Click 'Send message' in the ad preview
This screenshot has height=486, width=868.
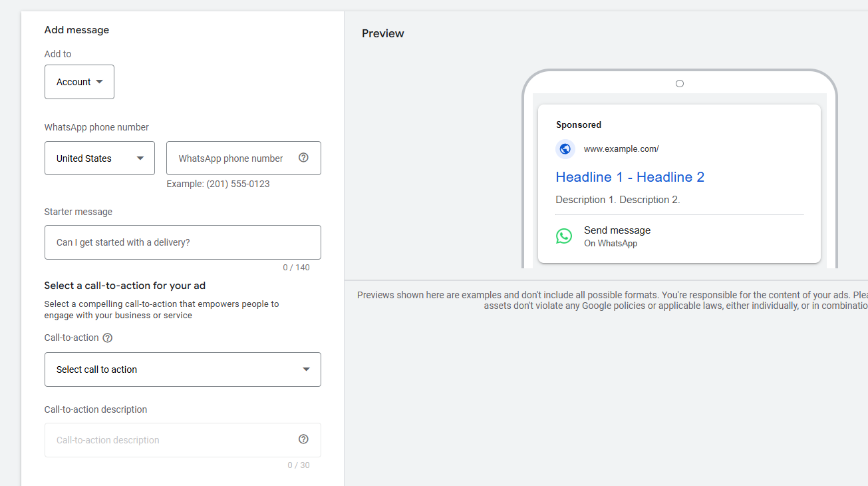[617, 230]
